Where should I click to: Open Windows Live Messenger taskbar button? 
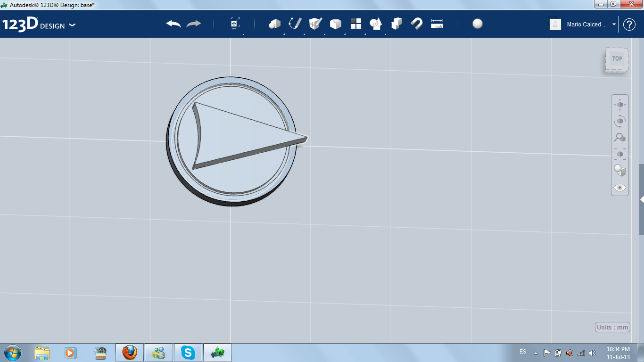[159, 353]
